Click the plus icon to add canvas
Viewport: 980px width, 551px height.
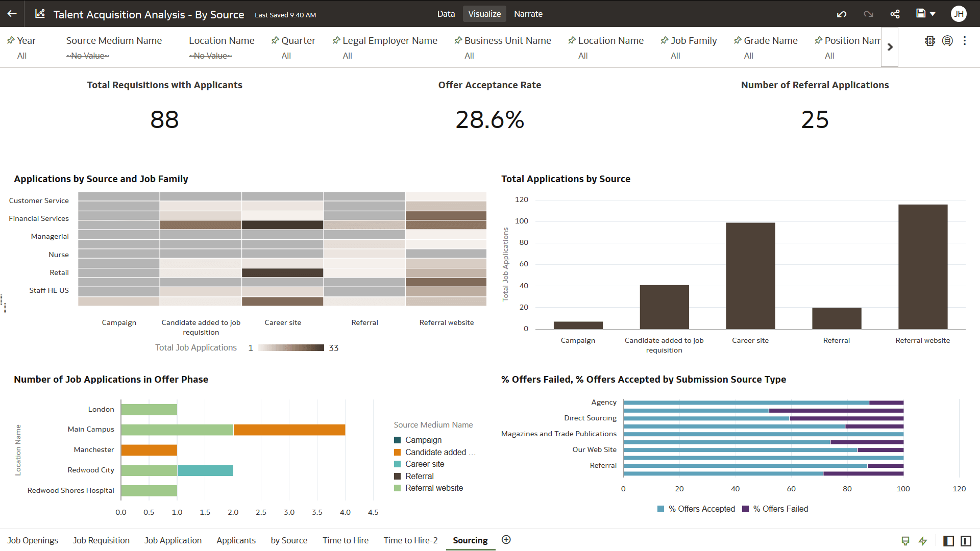pyautogui.click(x=506, y=540)
